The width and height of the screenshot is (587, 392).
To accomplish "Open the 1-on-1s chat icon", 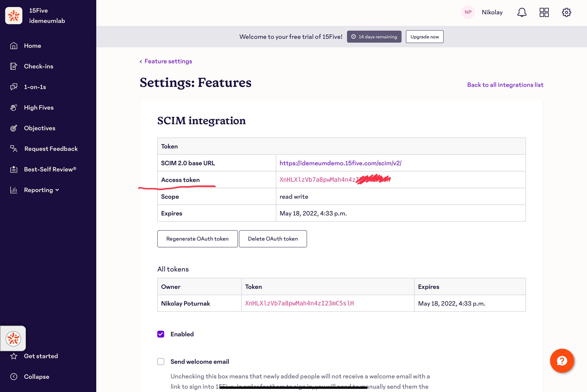I will pos(14,87).
